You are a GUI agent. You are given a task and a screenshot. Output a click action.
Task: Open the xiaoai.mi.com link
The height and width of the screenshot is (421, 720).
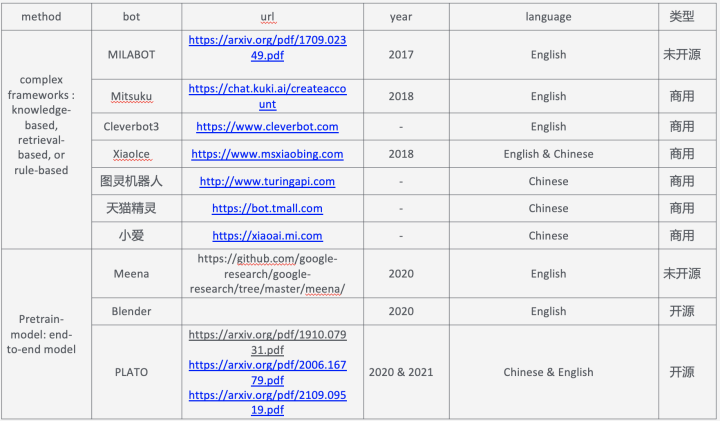pos(267,236)
